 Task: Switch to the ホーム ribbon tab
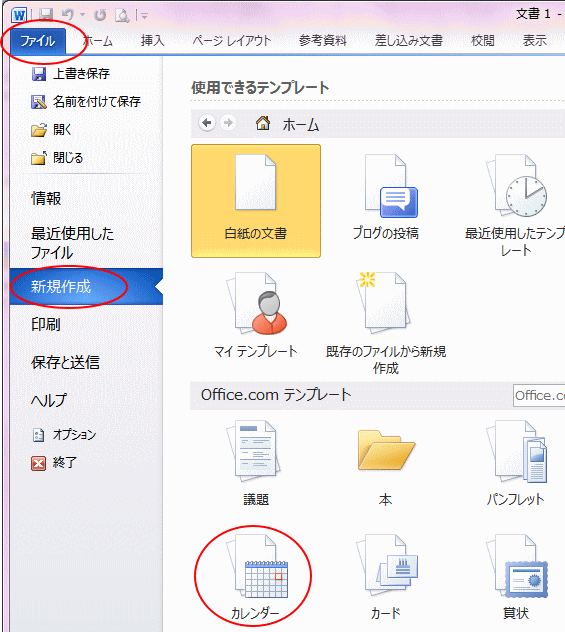pyautogui.click(x=98, y=41)
